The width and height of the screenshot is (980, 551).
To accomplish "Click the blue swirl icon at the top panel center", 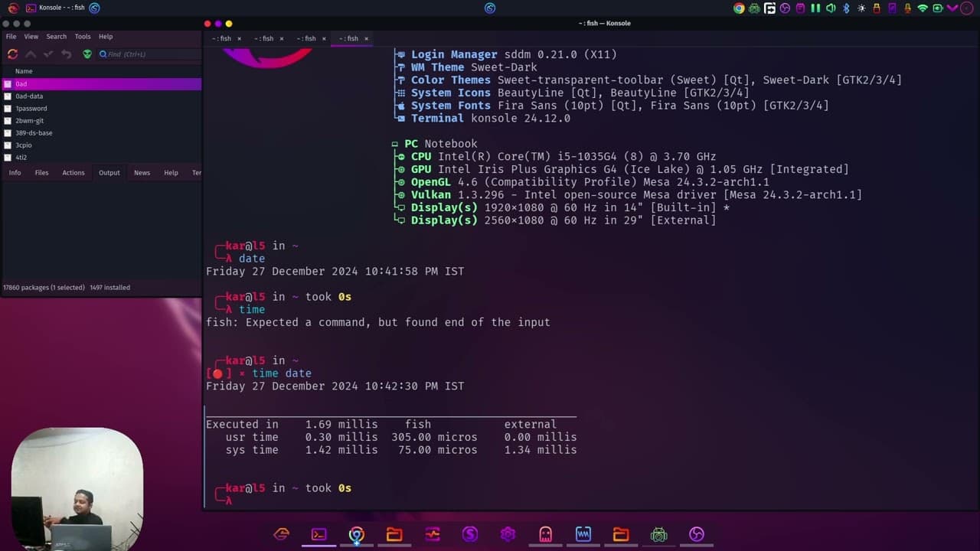I will (490, 8).
